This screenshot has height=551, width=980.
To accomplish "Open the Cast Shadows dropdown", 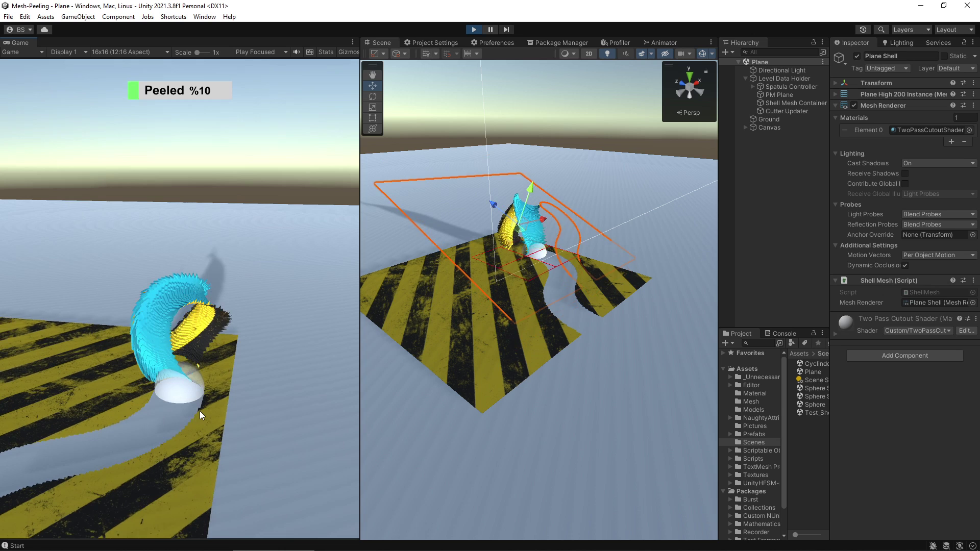I will coord(939,163).
